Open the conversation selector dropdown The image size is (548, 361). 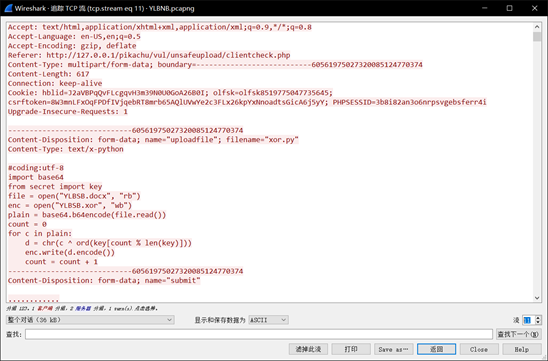90,320
